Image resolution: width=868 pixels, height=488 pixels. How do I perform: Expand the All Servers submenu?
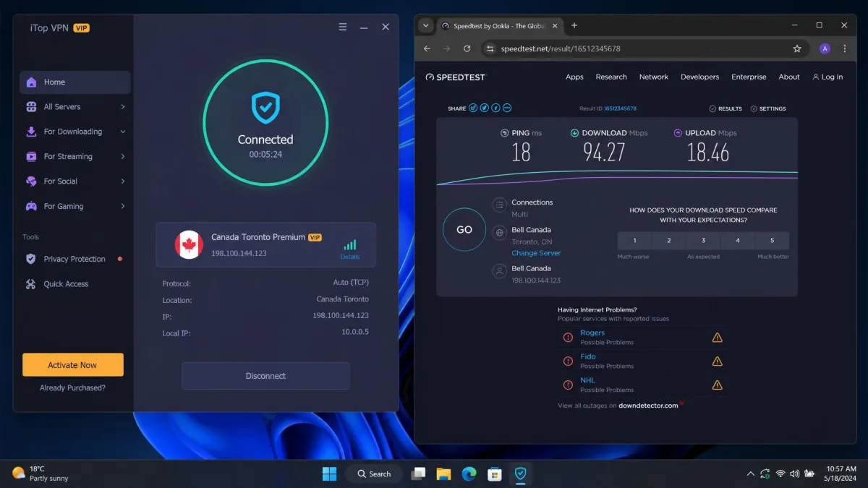point(123,107)
